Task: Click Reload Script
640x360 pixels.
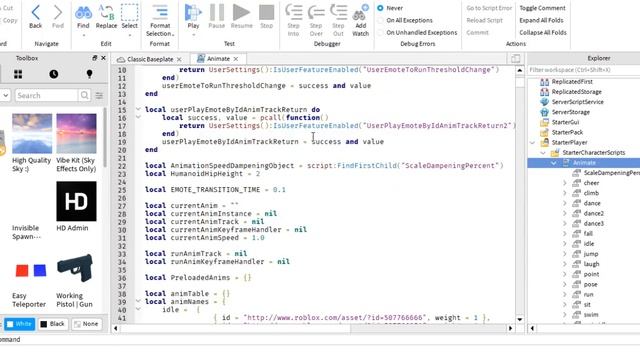Action: coord(484,20)
